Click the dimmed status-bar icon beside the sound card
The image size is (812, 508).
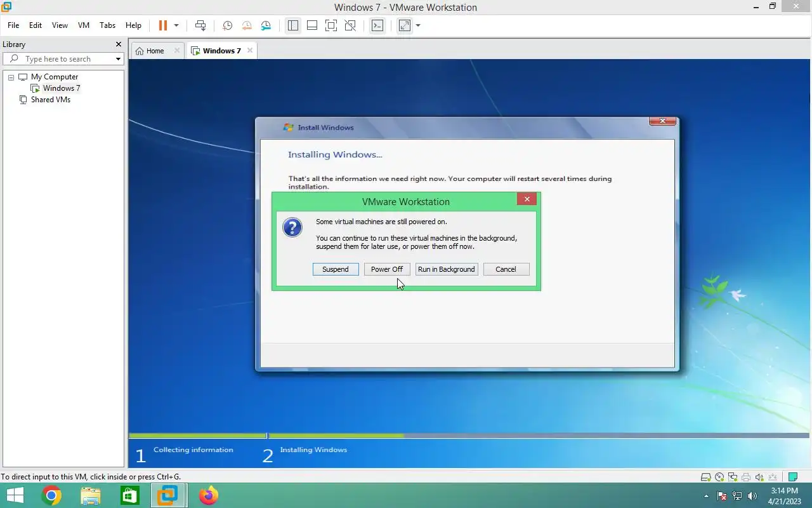(773, 477)
